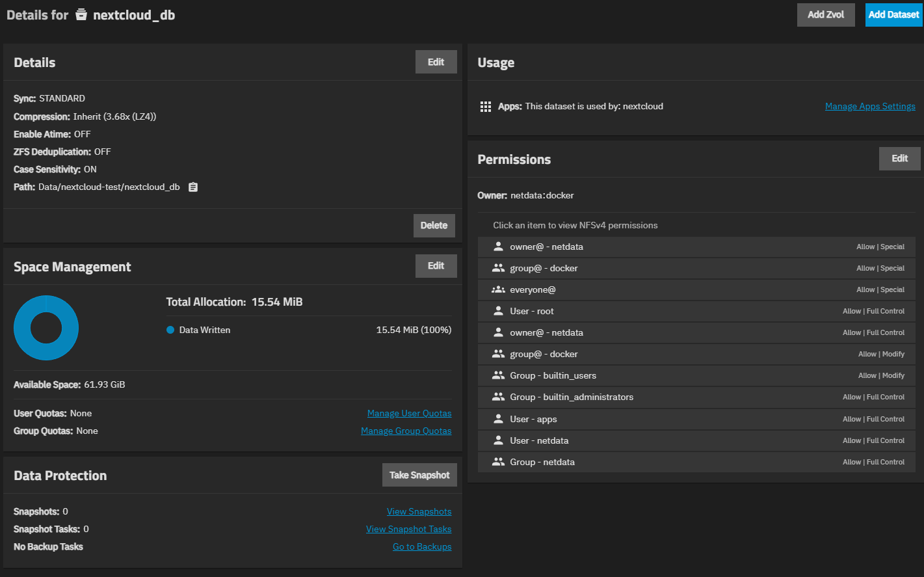Take a snapshot of the dataset

419,475
